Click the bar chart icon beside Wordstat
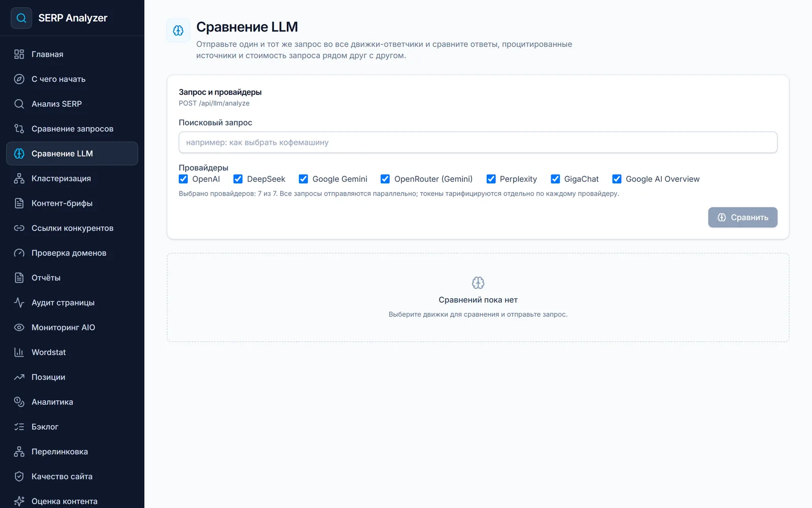 19,353
